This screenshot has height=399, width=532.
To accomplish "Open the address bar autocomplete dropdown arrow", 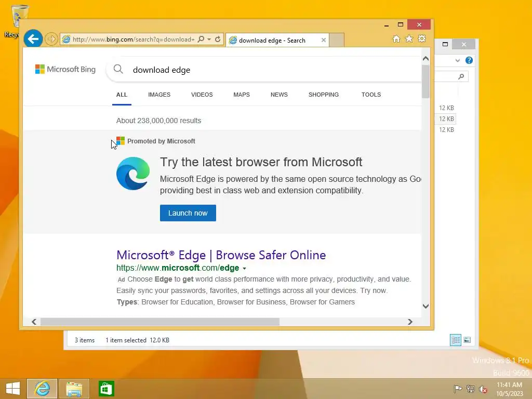I will [209, 39].
